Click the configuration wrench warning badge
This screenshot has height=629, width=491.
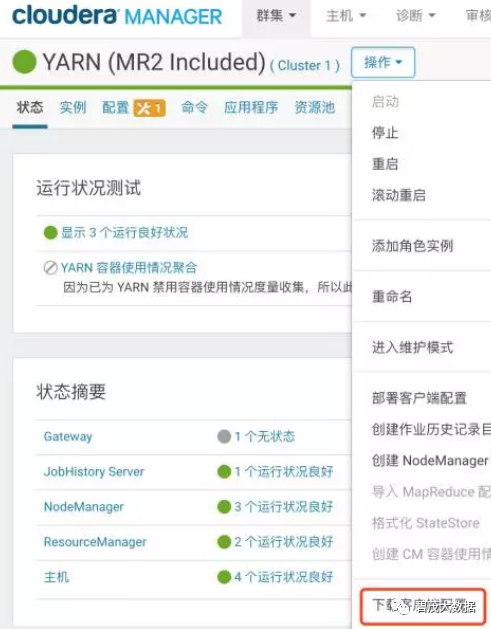(x=149, y=108)
